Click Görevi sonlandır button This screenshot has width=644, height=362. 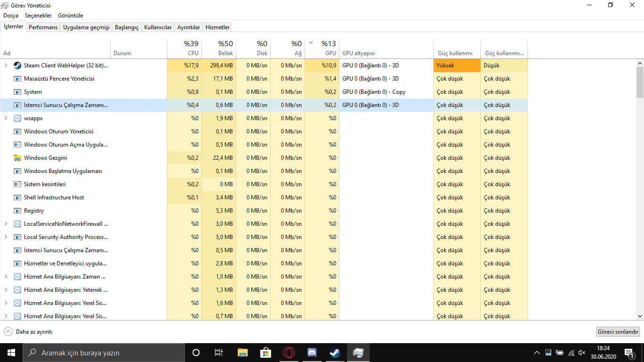(618, 332)
